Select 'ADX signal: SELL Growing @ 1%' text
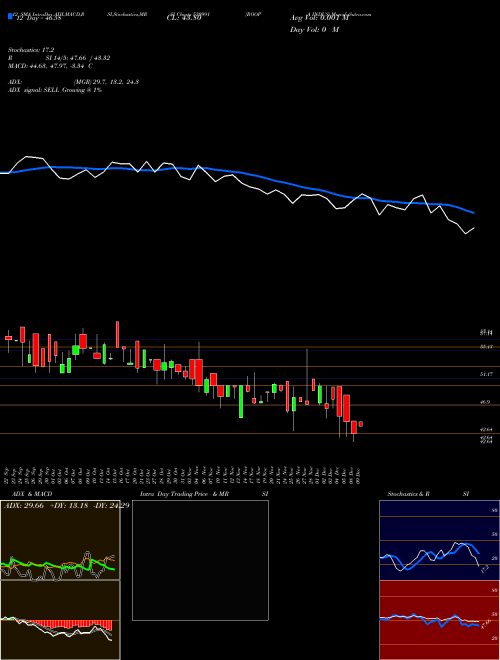Viewport: 500px width, 660px height. pyautogui.click(x=55, y=90)
